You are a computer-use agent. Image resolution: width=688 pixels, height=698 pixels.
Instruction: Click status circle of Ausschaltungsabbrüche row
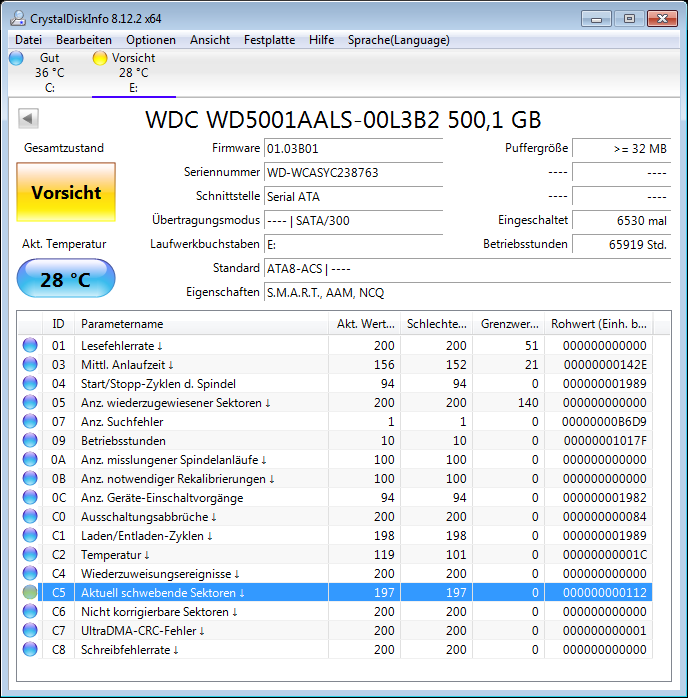pos(30,516)
